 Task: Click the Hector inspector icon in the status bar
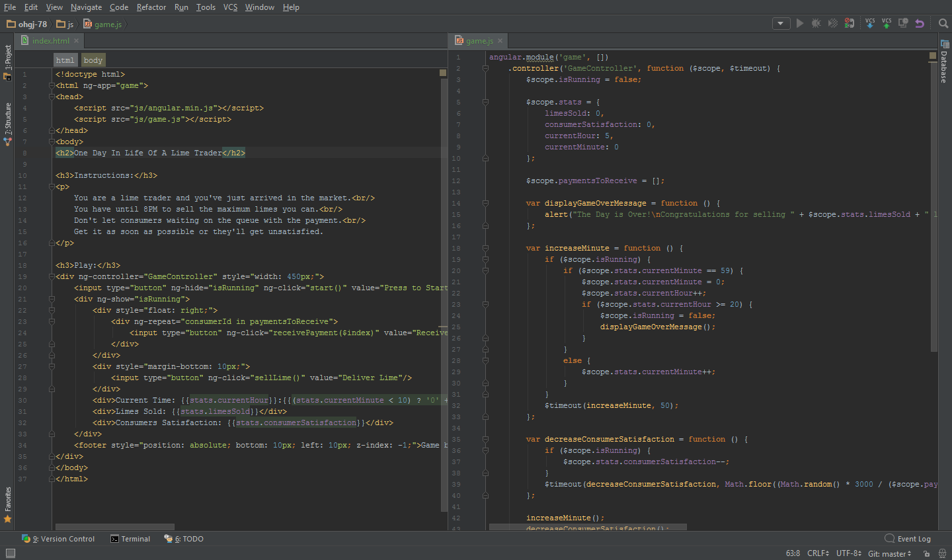pos(943,554)
